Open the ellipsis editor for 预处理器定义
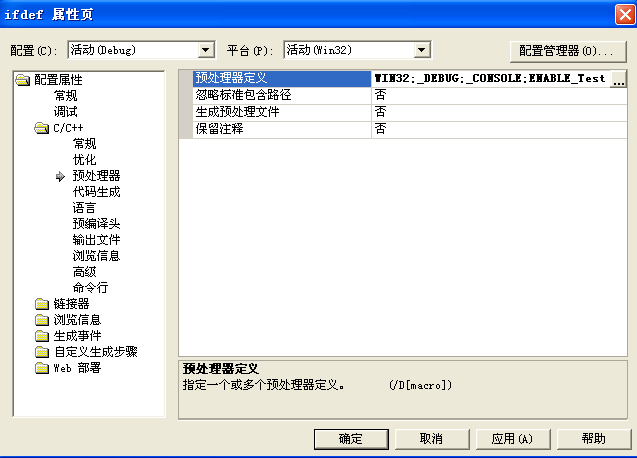The height and width of the screenshot is (458, 637). point(618,79)
